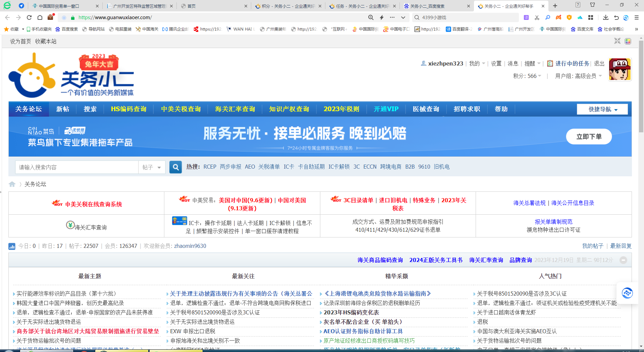Open the 2023年HS编码变化表 thread
This screenshot has width=644, height=352.
pyautogui.click(x=351, y=312)
